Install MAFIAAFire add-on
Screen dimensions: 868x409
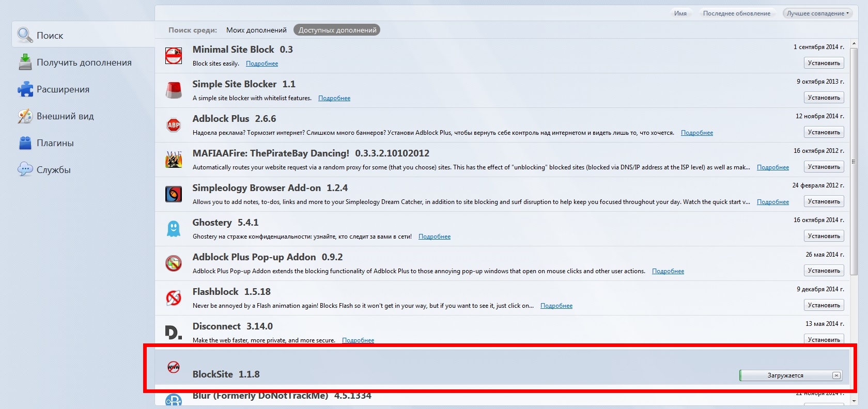pos(824,167)
